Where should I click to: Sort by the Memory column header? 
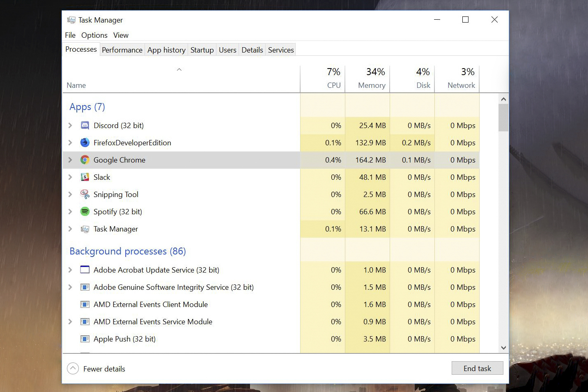pyautogui.click(x=367, y=79)
